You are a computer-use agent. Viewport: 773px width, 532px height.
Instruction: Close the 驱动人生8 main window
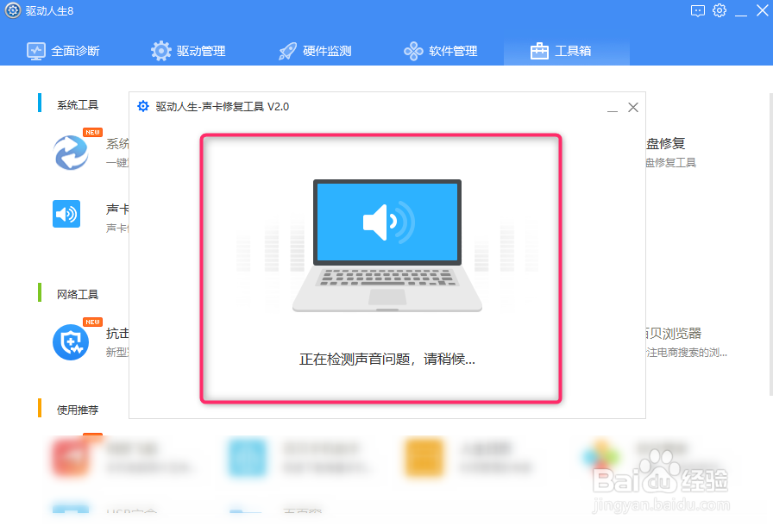tap(762, 10)
